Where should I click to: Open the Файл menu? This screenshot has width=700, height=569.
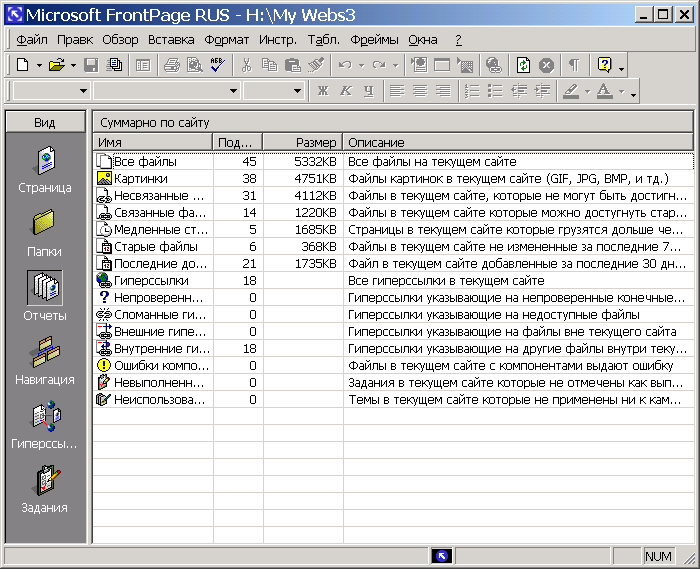coord(32,40)
